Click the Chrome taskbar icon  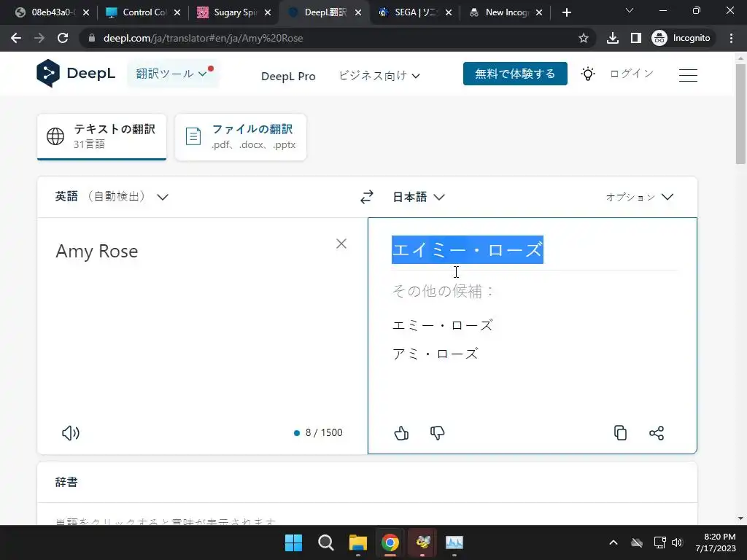tap(390, 542)
